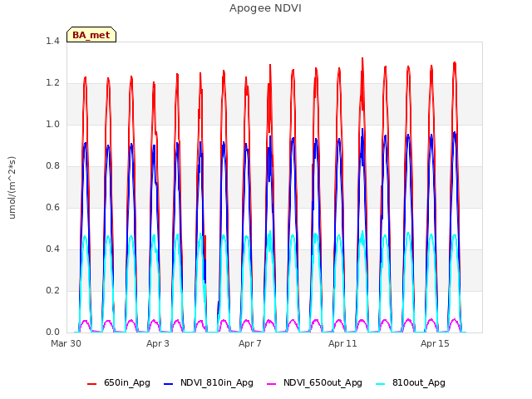532x399 pixels.
Task: Click the blue NDVI_810in_Apg legend swatch
Action: [x=168, y=384]
